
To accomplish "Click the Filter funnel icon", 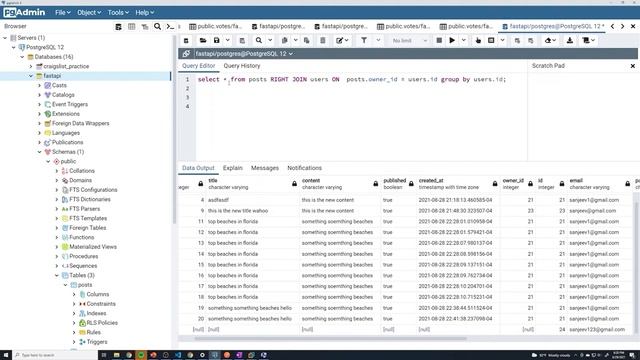I will point(364,40).
